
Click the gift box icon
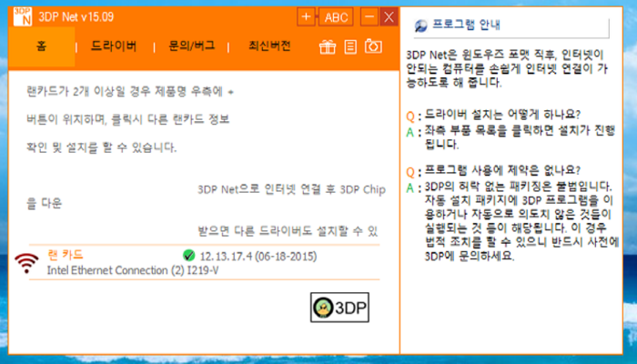click(x=327, y=46)
